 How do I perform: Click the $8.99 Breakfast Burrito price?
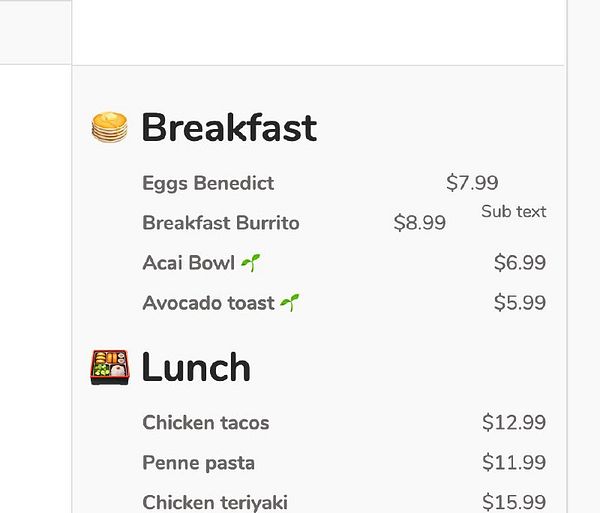[x=420, y=223]
